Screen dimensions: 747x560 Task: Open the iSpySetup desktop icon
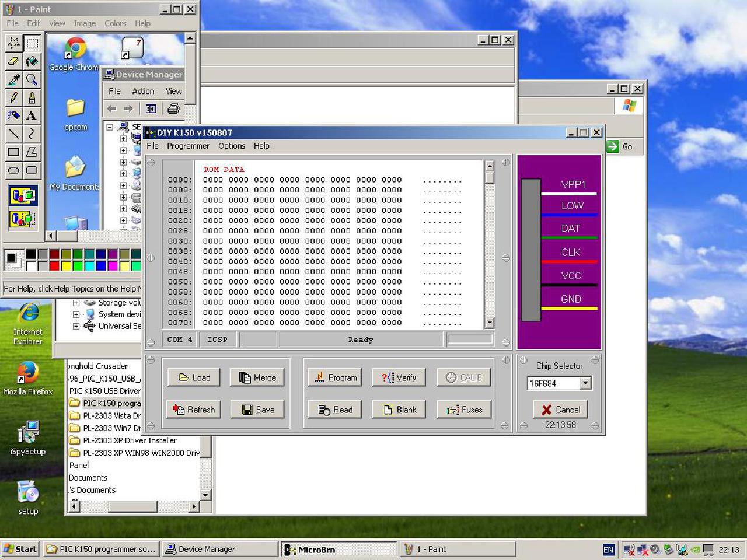click(x=28, y=438)
